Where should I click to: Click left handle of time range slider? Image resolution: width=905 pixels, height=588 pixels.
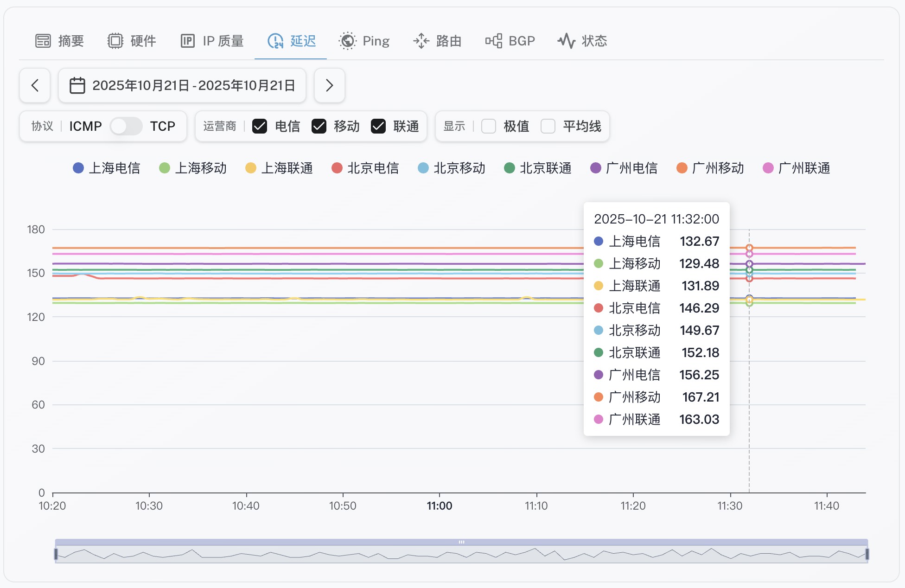[x=56, y=554]
